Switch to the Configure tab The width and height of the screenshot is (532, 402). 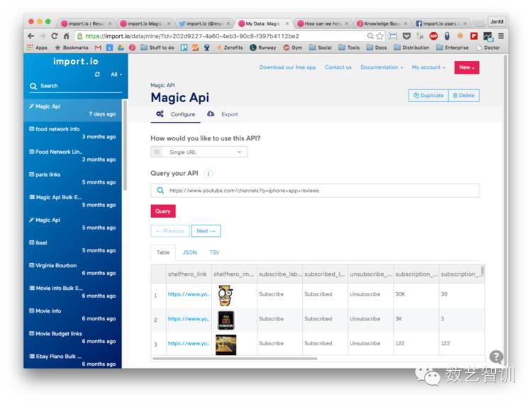point(175,114)
